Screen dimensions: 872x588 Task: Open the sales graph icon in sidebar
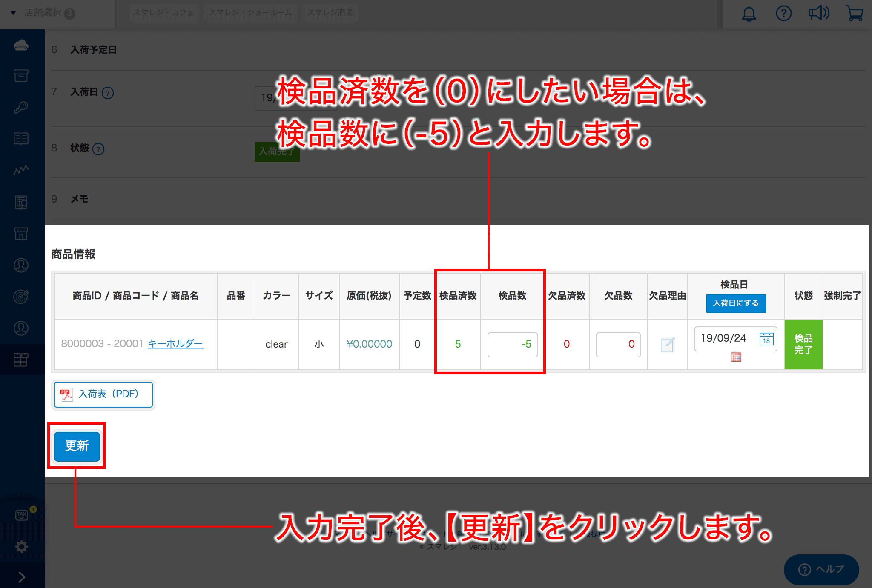pos(21,170)
